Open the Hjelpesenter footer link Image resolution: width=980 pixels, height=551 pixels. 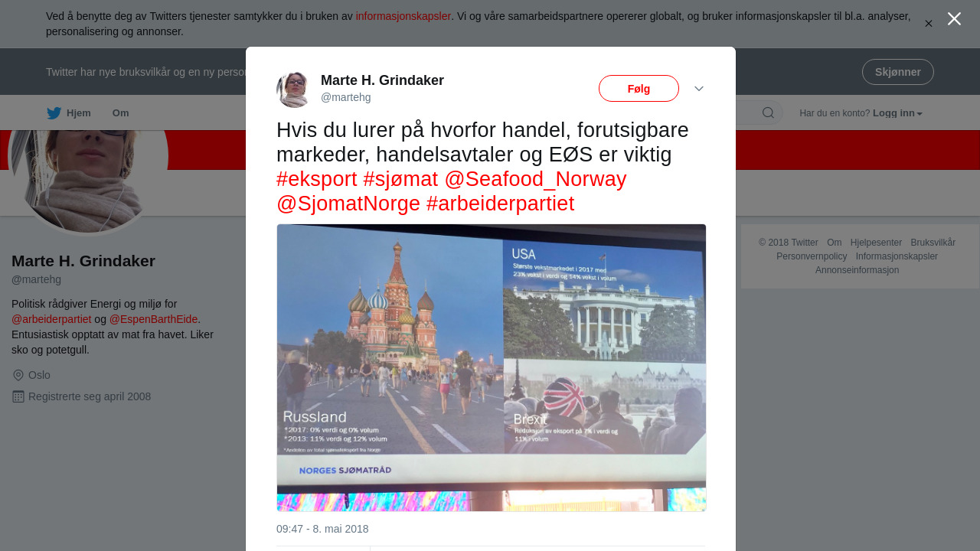coord(876,243)
